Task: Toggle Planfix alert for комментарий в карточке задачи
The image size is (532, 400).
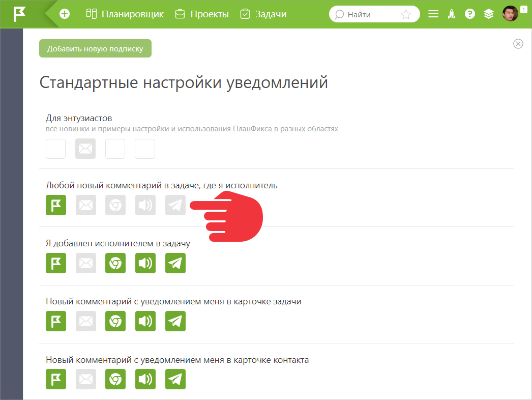Action: click(x=56, y=321)
